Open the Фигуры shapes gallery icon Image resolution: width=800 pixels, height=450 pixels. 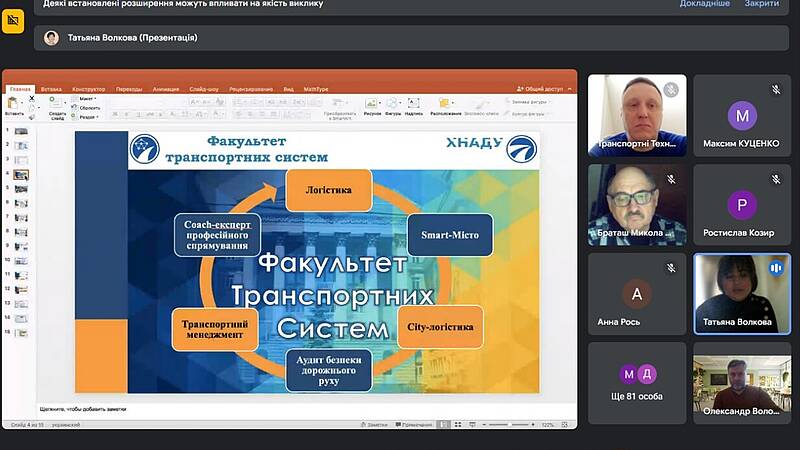click(391, 104)
